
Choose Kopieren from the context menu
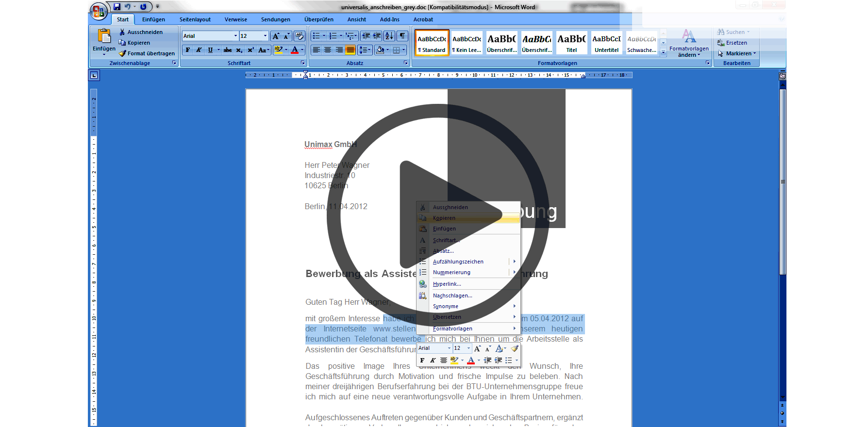(444, 218)
